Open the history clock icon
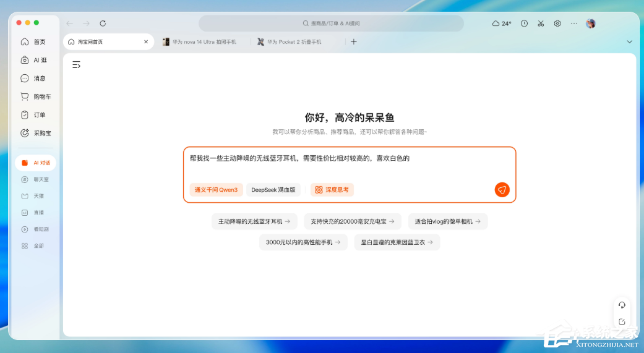The width and height of the screenshot is (644, 353). click(524, 23)
